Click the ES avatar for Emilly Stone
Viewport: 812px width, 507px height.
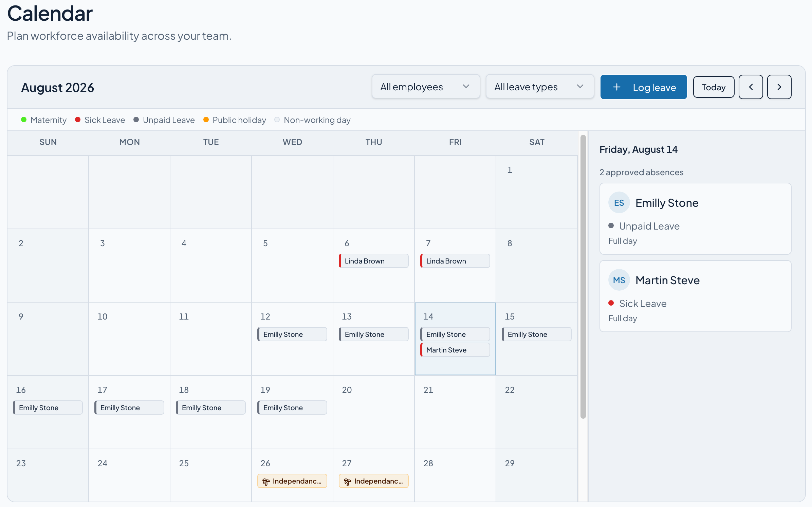[x=619, y=203]
